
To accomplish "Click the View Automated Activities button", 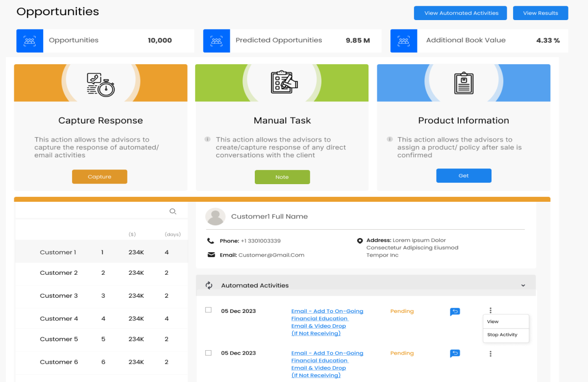I will [x=461, y=13].
